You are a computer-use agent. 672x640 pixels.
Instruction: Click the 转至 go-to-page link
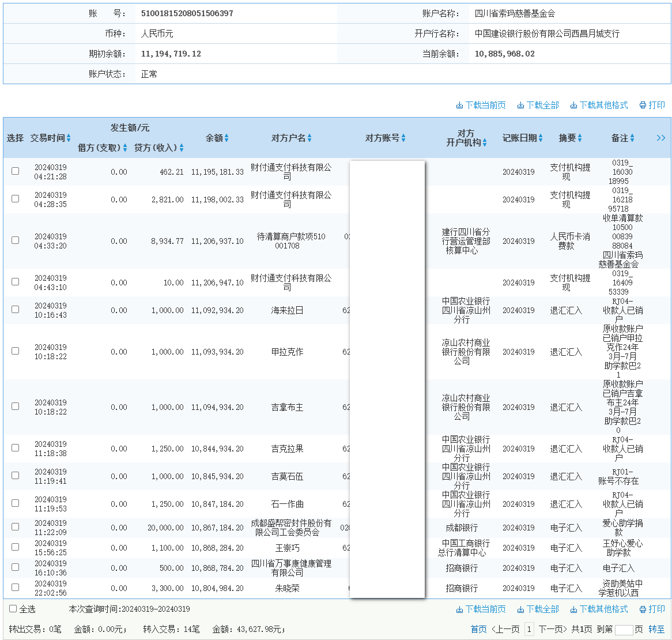pos(656,629)
